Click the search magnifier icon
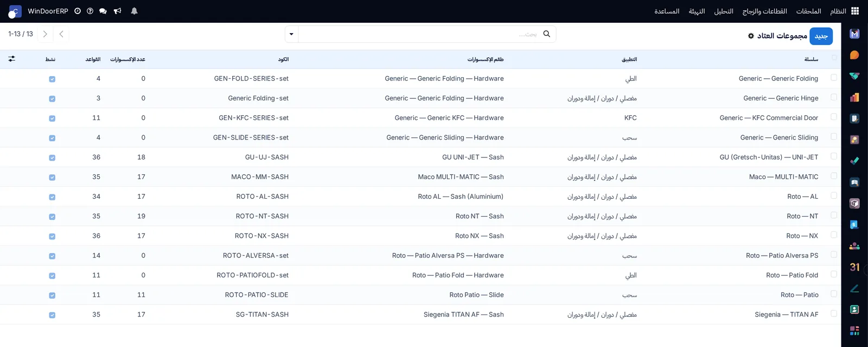 coord(546,34)
